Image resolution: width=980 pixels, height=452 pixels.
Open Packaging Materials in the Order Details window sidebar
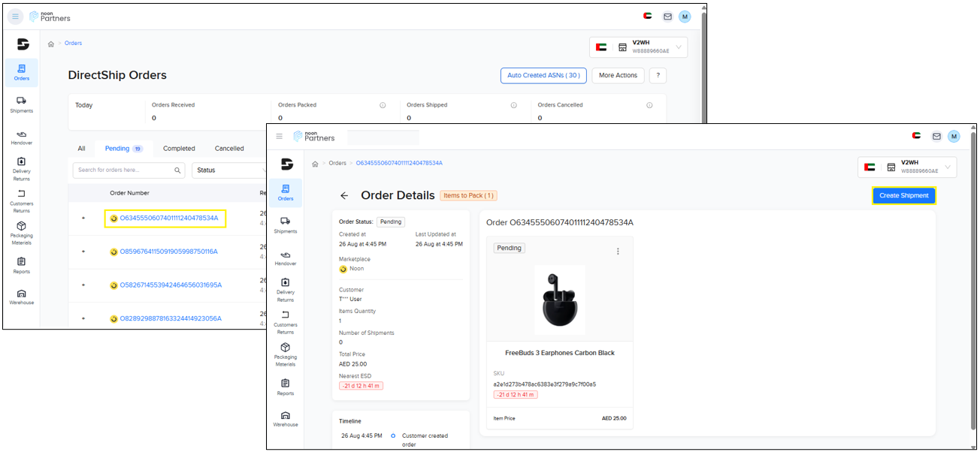pos(286,355)
